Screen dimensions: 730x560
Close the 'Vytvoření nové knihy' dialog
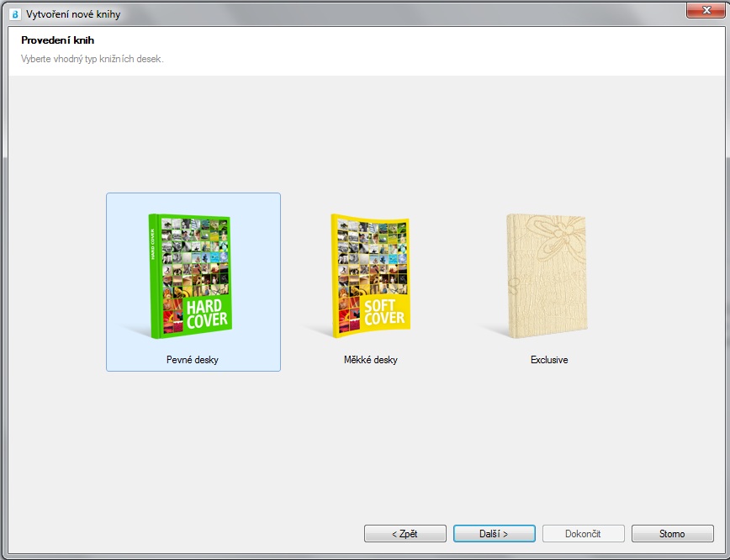pos(706,10)
